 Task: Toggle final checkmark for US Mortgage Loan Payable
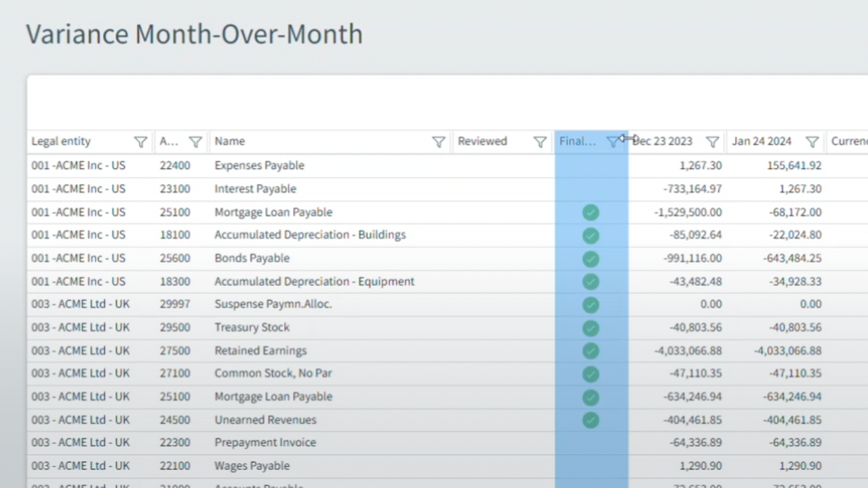click(x=591, y=212)
